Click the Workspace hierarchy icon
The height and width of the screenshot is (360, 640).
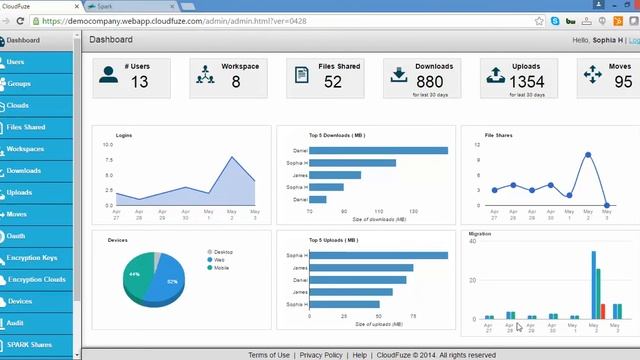pyautogui.click(x=205, y=75)
